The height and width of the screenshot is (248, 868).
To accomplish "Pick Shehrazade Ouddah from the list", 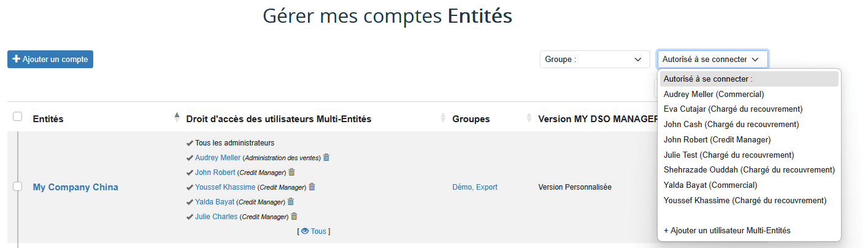I will [749, 170].
